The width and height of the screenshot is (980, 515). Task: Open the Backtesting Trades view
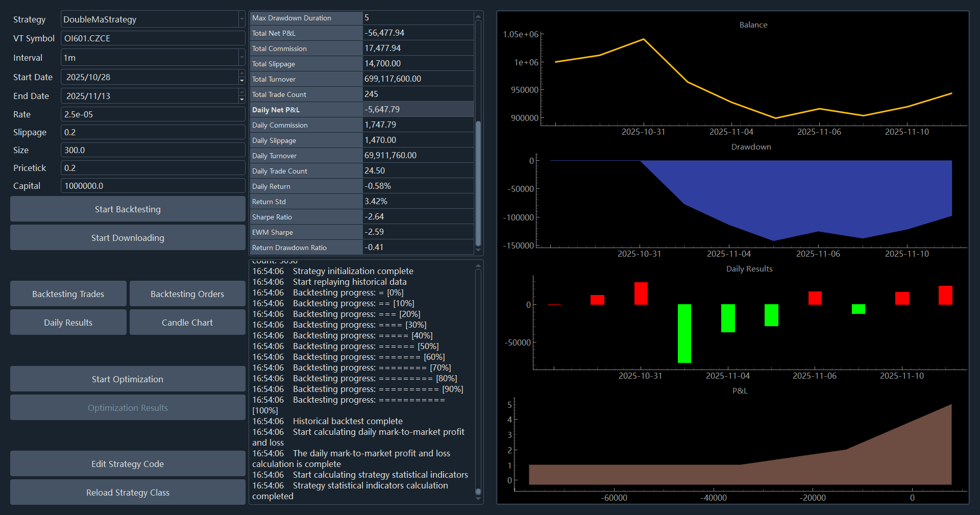[x=68, y=294]
